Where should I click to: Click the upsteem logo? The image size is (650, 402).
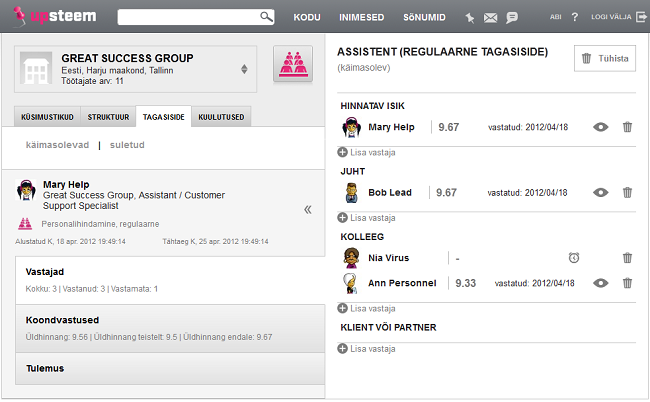(54, 17)
